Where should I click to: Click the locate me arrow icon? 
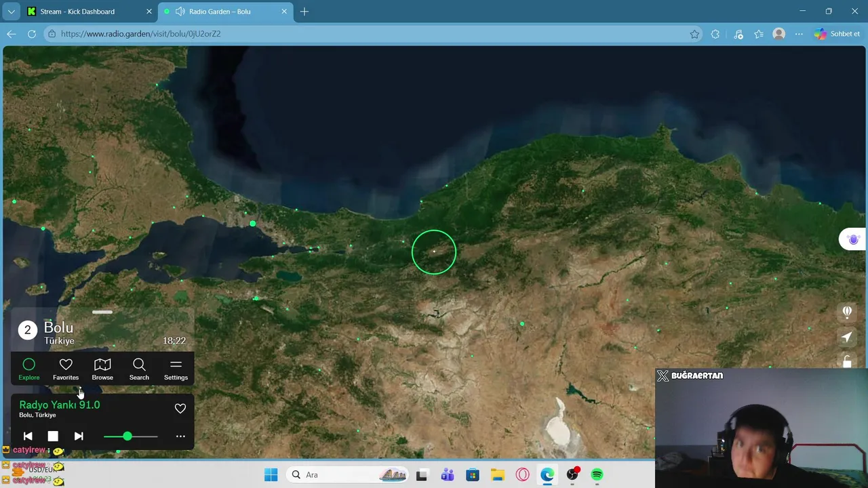coord(847,337)
